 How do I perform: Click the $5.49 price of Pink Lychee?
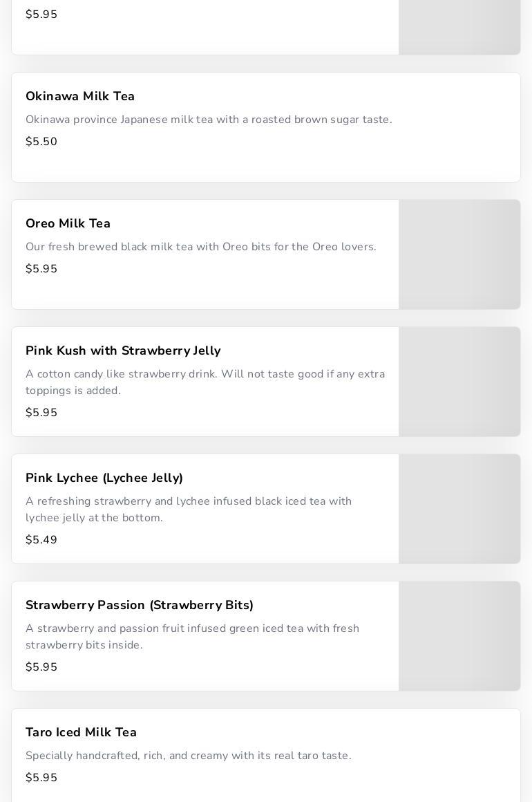(x=41, y=540)
